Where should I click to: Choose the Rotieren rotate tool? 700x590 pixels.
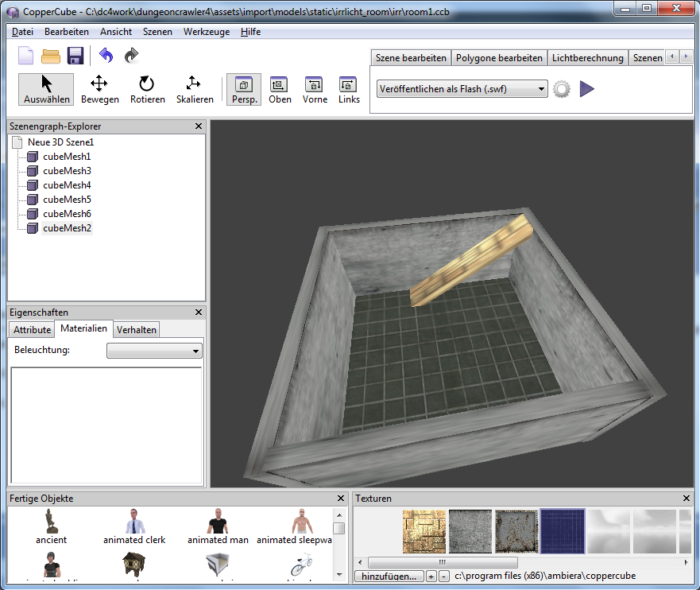pyautogui.click(x=147, y=90)
